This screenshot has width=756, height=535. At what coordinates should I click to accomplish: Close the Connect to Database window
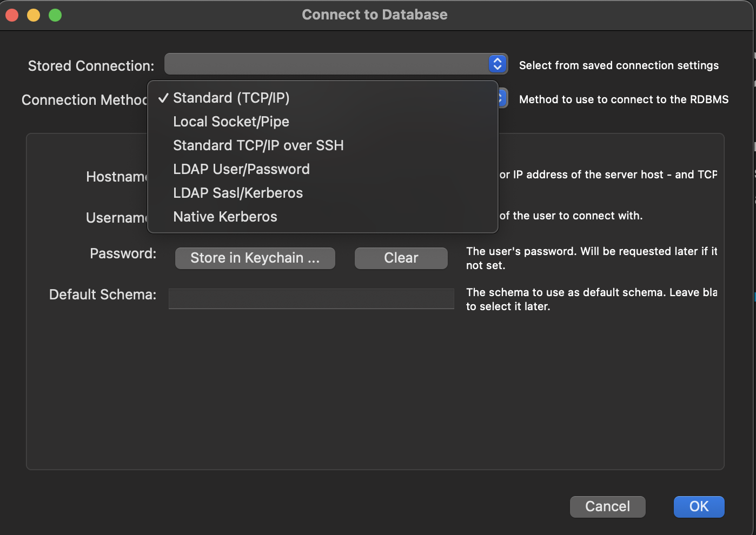pos(12,15)
